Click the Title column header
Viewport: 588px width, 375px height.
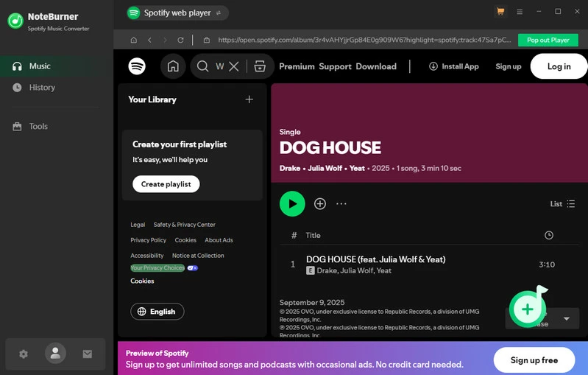pyautogui.click(x=313, y=235)
